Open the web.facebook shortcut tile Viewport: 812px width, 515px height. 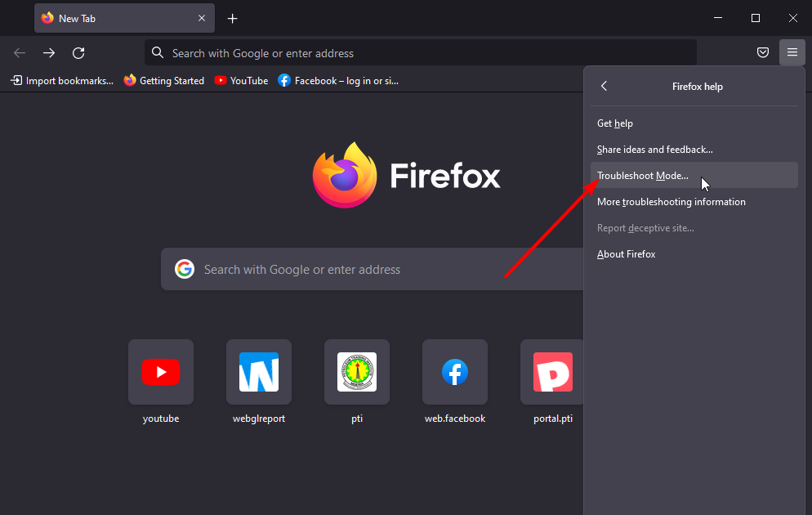click(x=454, y=372)
